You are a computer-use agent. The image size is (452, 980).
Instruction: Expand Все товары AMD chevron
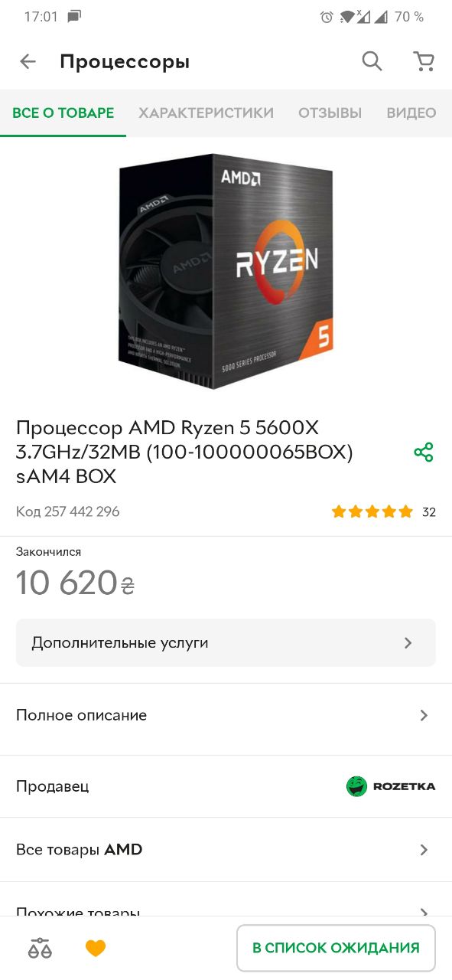point(424,850)
